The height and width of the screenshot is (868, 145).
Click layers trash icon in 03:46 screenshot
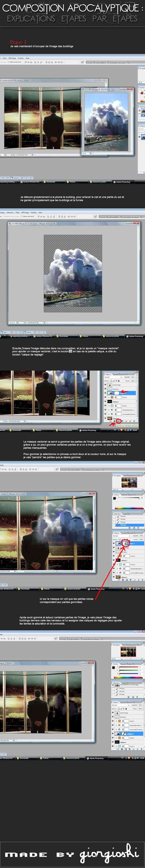tap(134, 421)
